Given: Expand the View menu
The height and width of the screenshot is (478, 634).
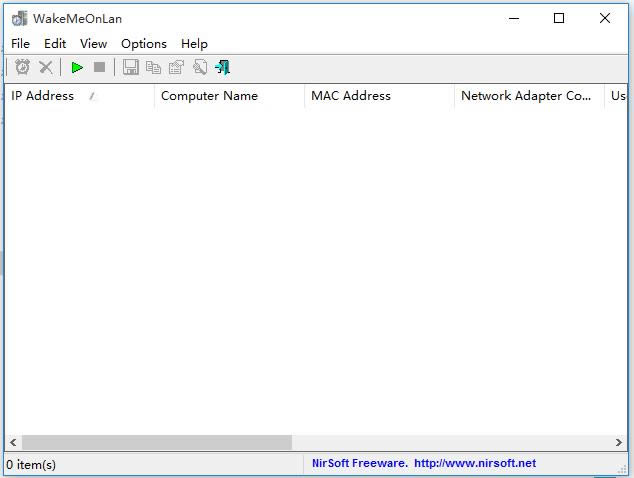Looking at the screenshot, I should pyautogui.click(x=93, y=43).
